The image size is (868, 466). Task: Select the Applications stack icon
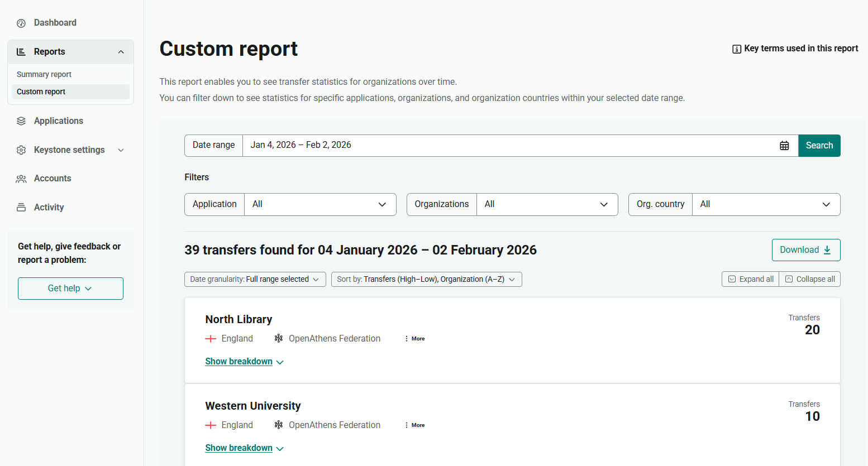[21, 121]
